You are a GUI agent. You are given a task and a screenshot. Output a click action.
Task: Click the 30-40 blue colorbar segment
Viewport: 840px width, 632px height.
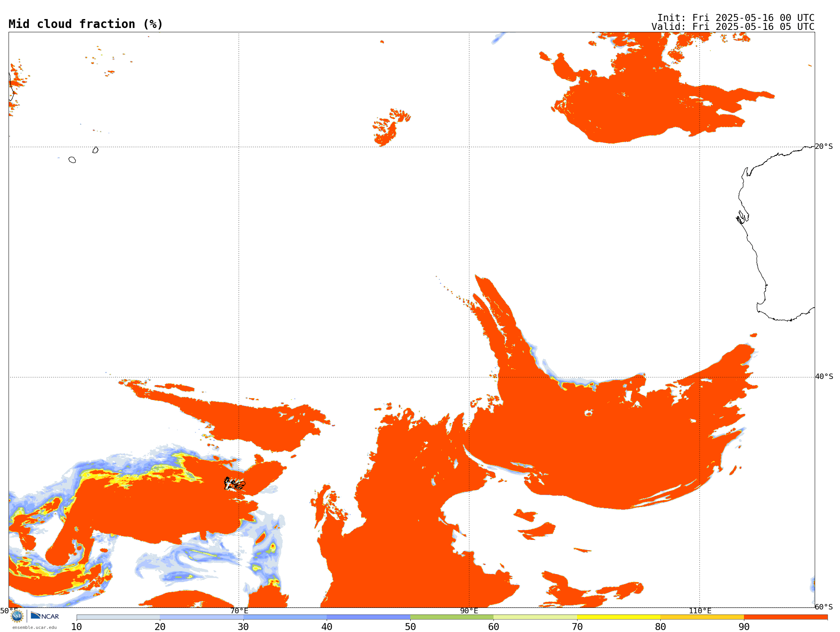(x=285, y=617)
